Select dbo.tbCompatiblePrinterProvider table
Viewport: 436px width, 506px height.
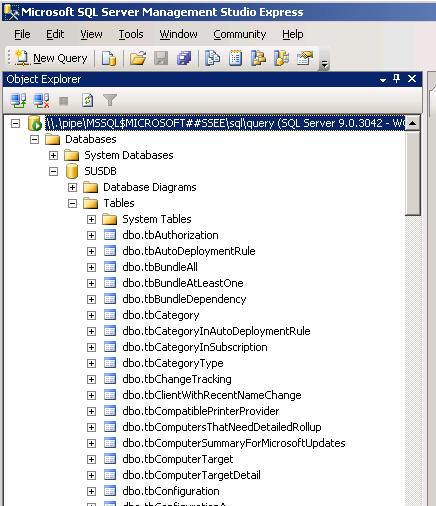point(201,411)
